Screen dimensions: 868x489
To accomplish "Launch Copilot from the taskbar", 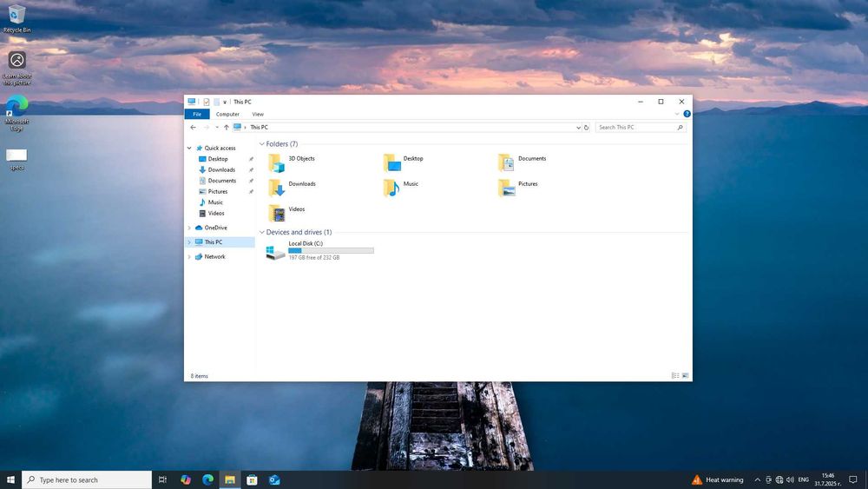I will [186, 480].
